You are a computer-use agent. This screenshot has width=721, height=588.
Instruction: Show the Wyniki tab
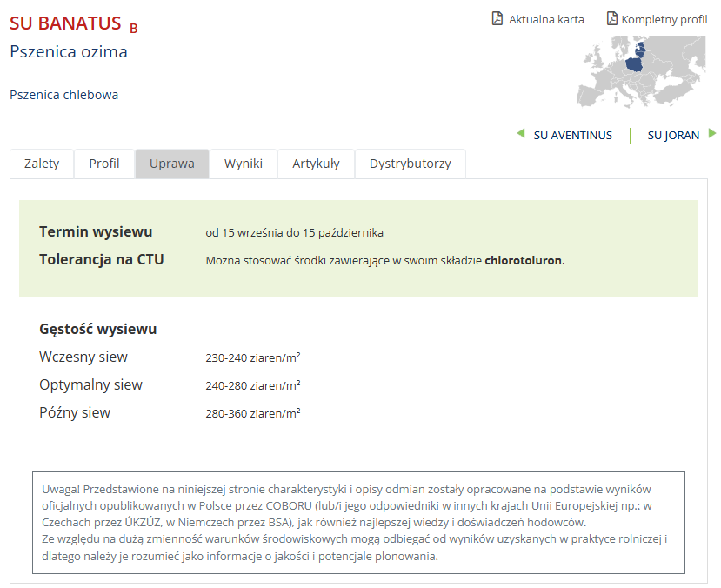(244, 164)
